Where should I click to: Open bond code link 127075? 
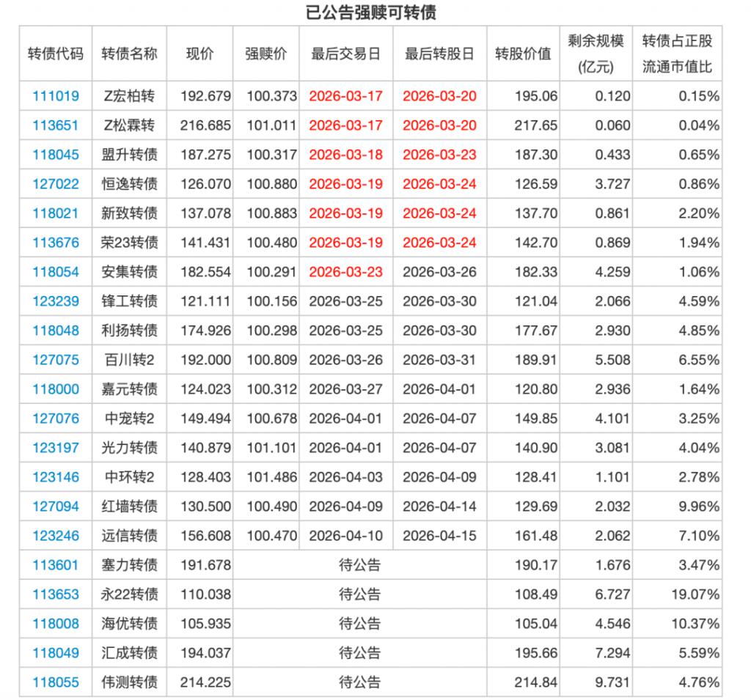coord(56,360)
